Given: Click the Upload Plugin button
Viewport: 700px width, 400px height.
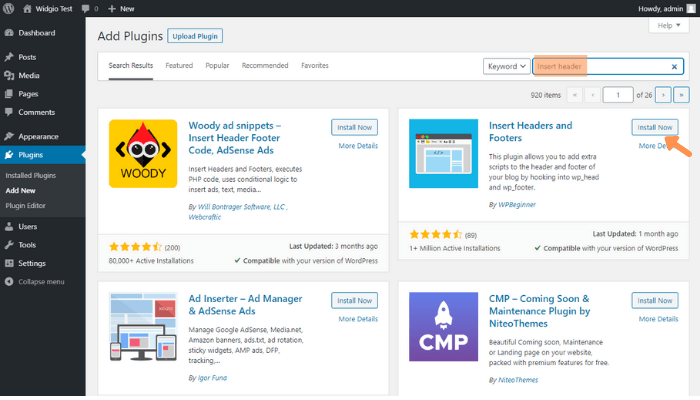Looking at the screenshot, I should point(195,36).
